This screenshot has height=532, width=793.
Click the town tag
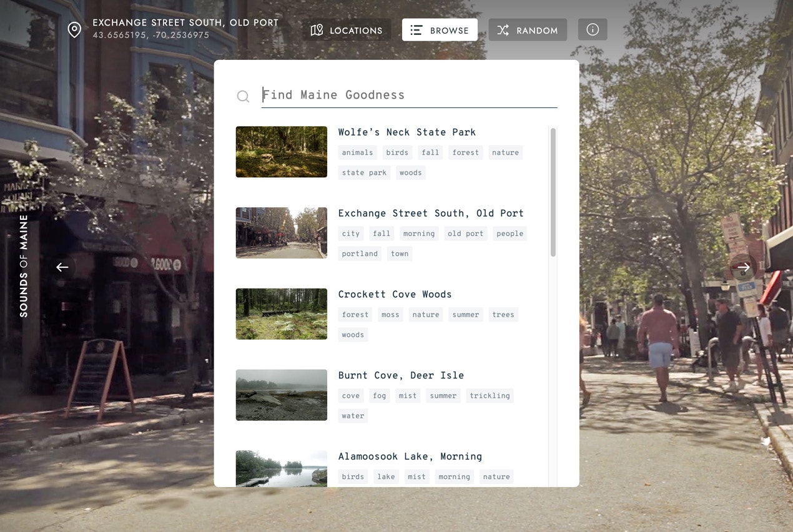[400, 254]
